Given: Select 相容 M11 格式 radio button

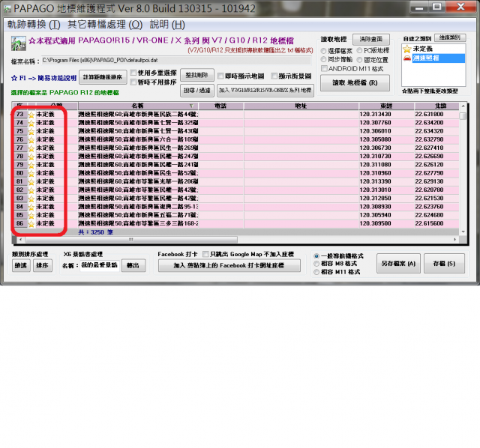Looking at the screenshot, I should point(316,272).
